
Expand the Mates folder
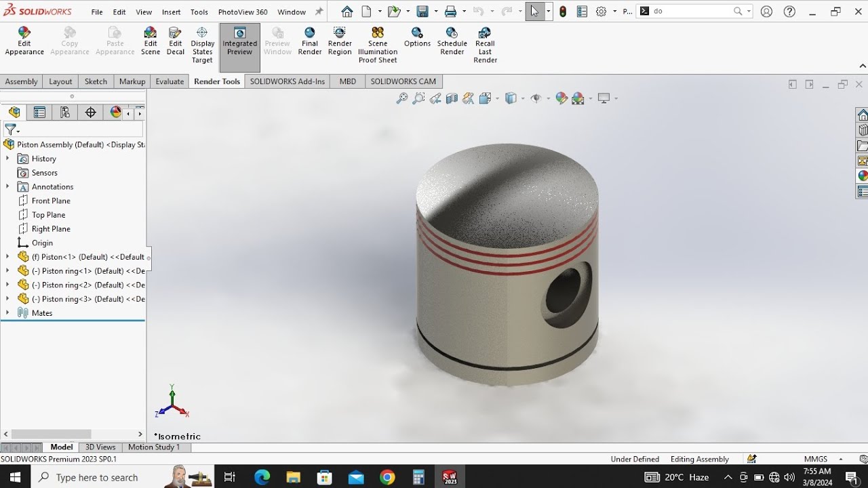(7, 313)
